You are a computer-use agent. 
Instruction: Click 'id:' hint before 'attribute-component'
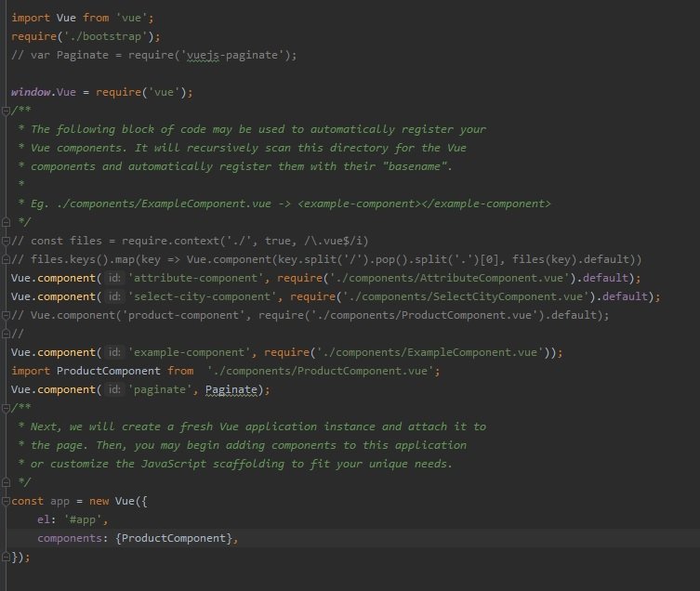(114, 278)
